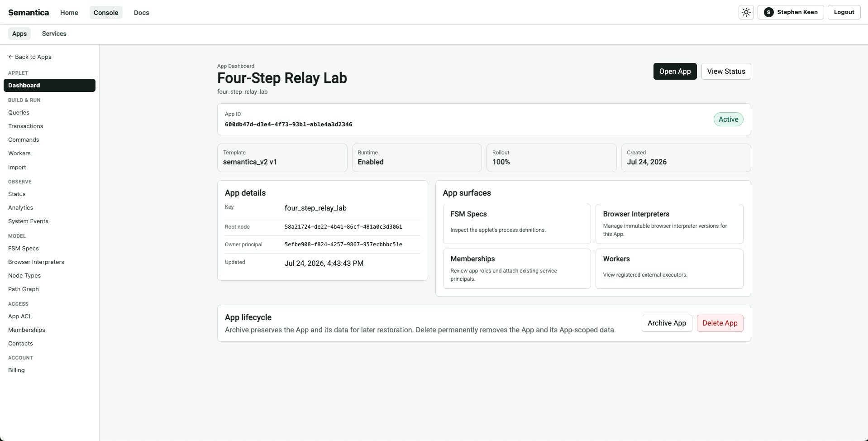This screenshot has width=868, height=441.
Task: Click the App ID value 600db47d-d3e4…
Action: [288, 124]
